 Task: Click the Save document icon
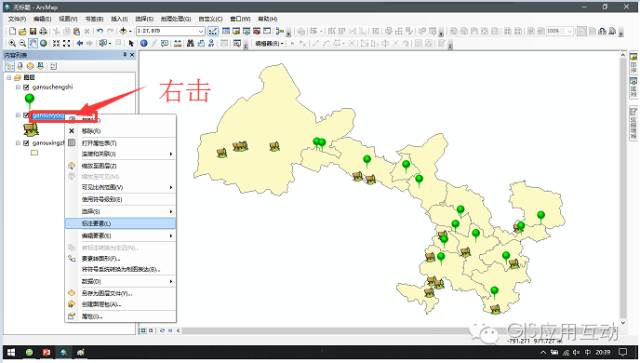(x=33, y=31)
